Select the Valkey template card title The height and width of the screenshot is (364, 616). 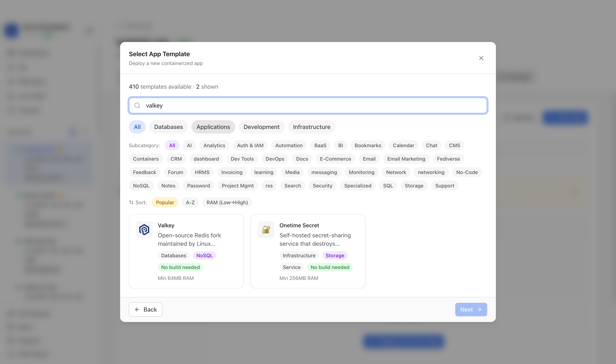tap(166, 225)
